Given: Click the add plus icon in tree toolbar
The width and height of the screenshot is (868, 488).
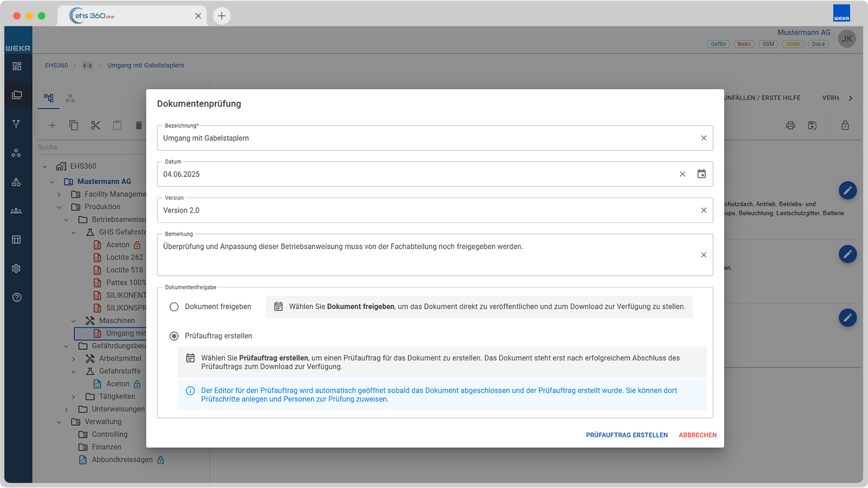Looking at the screenshot, I should click(x=52, y=125).
